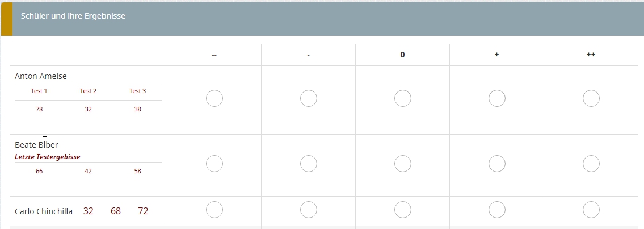
Task: Mark '++' rating for Beate Biber
Action: (x=591, y=164)
